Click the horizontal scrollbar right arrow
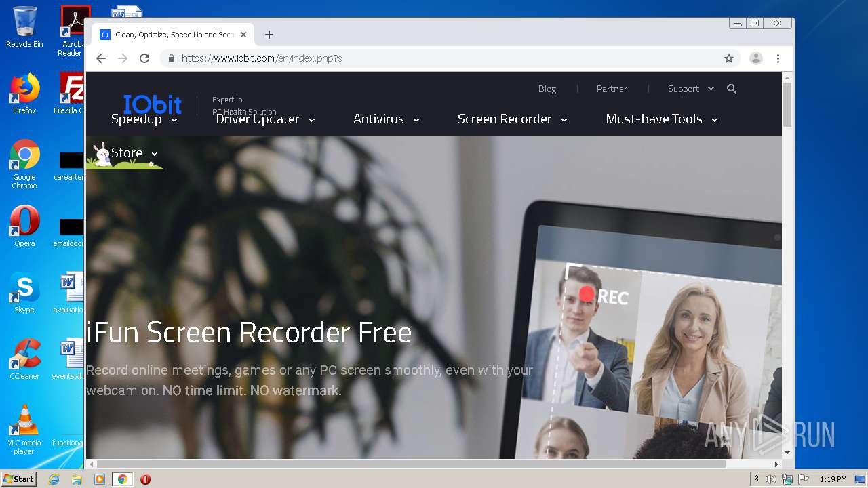This screenshot has width=868, height=488. click(776, 464)
